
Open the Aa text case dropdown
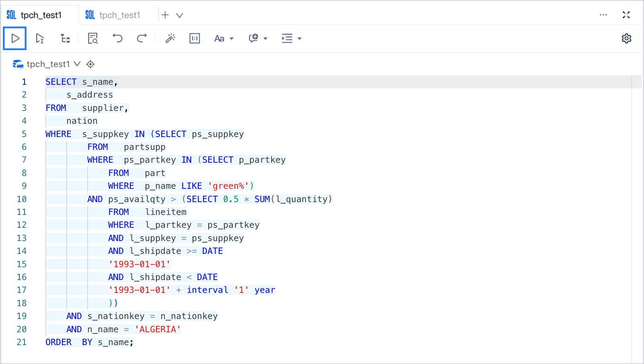[x=224, y=39]
